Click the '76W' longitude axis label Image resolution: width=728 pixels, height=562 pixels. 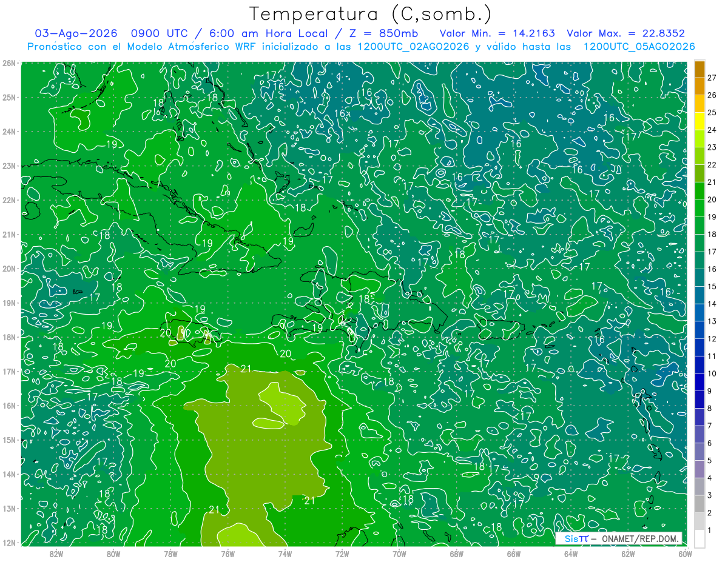[227, 553]
